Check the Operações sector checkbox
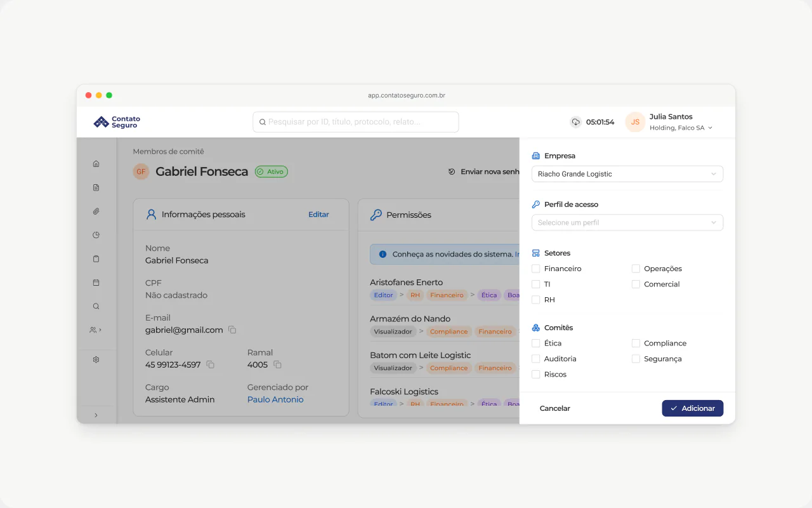This screenshot has height=508, width=812. click(636, 269)
